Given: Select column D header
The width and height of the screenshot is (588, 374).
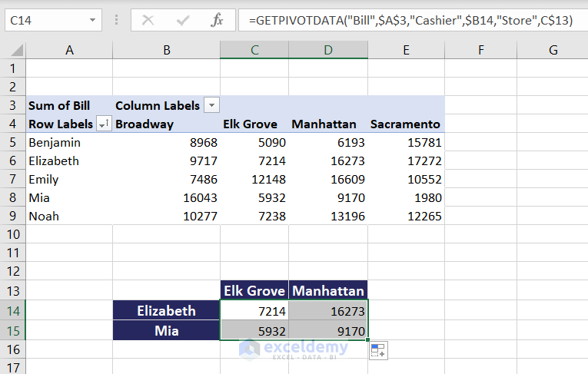Looking at the screenshot, I should [328, 51].
